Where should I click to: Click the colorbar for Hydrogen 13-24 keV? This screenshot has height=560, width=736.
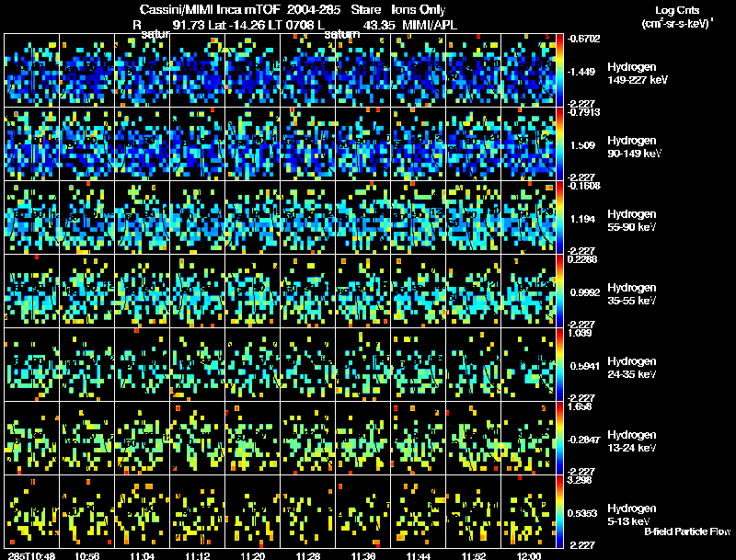pos(559,438)
